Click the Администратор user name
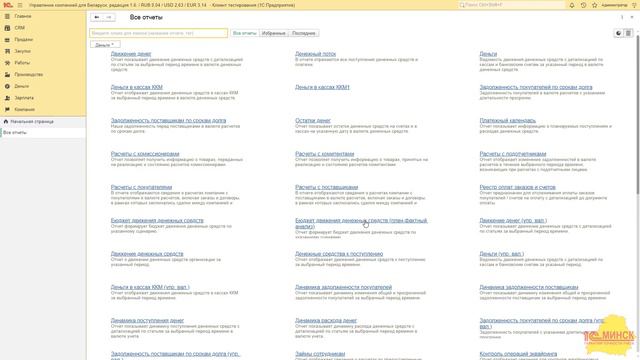The image size is (640, 360). [x=615, y=5]
